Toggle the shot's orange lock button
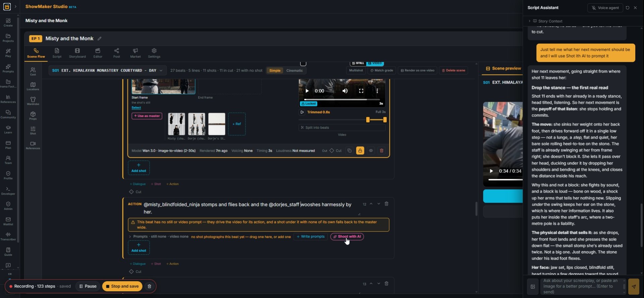This screenshot has width=644, height=298. click(360, 151)
